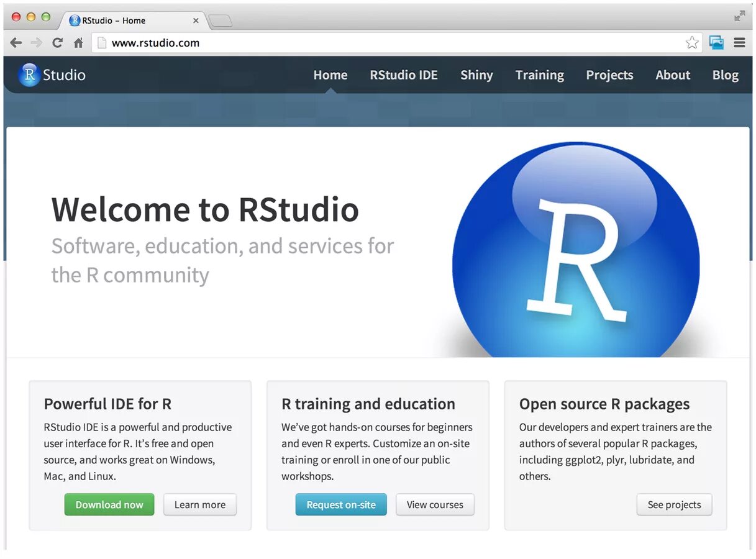Minimize the window with the yellow button
This screenshot has width=756, height=559.
[x=31, y=17]
